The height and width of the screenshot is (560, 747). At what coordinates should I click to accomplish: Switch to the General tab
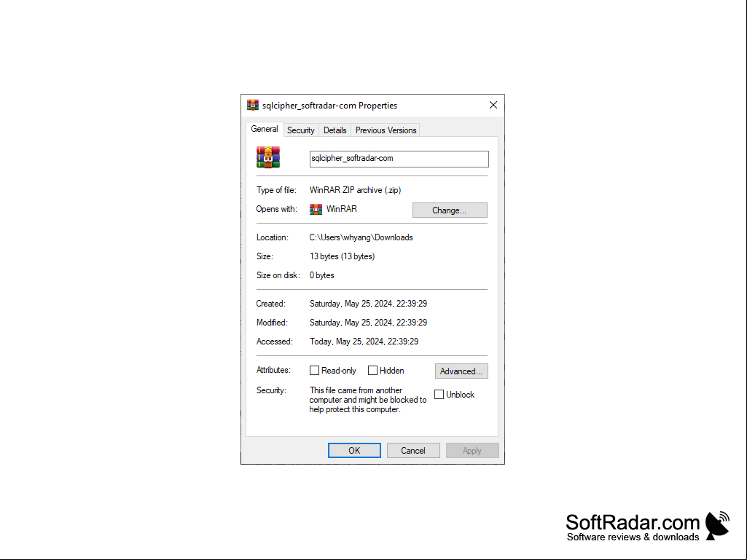pos(265,129)
